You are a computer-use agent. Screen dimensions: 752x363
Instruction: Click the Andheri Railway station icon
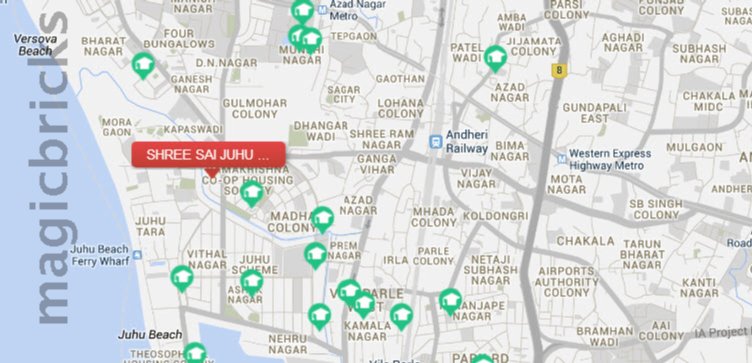pos(436,141)
